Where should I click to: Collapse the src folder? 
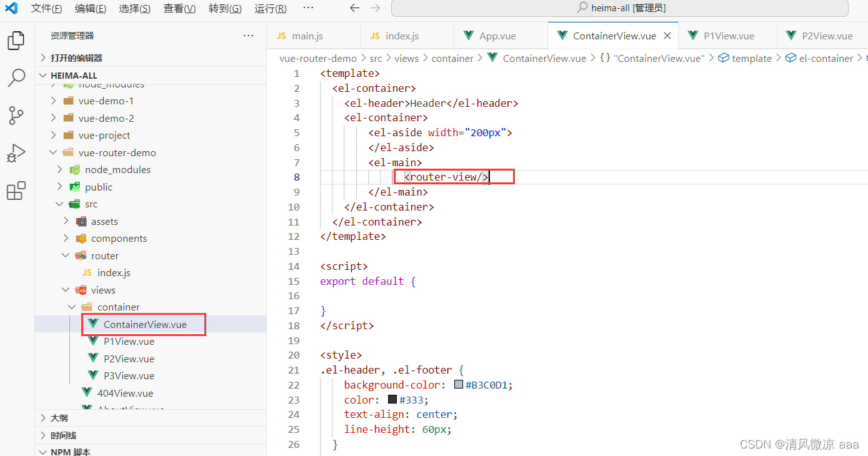60,204
